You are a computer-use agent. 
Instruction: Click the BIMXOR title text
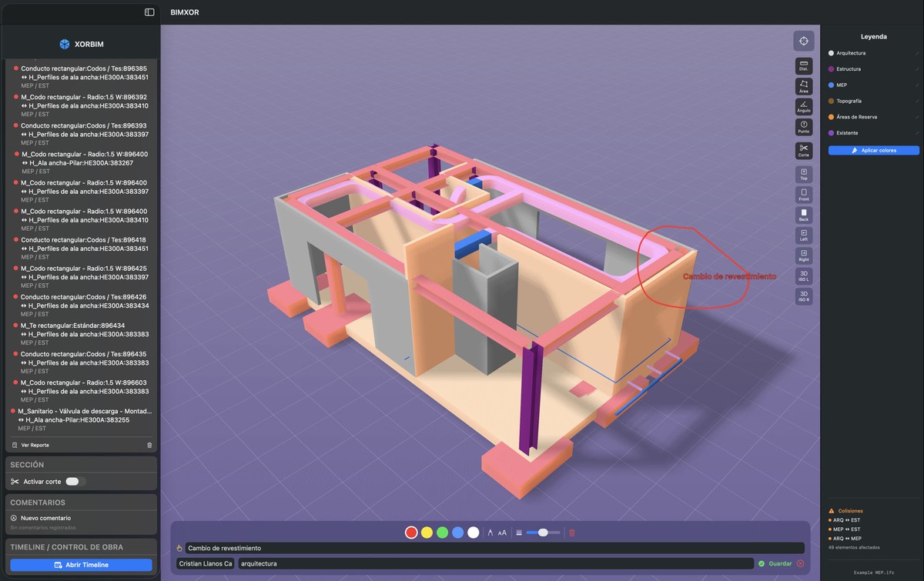tap(185, 12)
